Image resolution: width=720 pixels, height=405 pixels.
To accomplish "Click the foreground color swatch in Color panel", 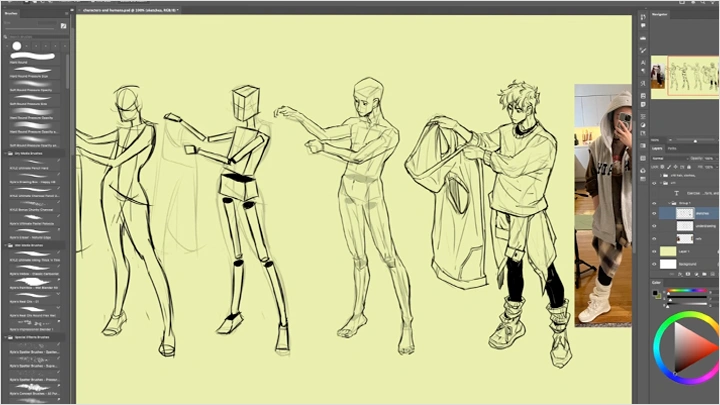I will point(657,292).
